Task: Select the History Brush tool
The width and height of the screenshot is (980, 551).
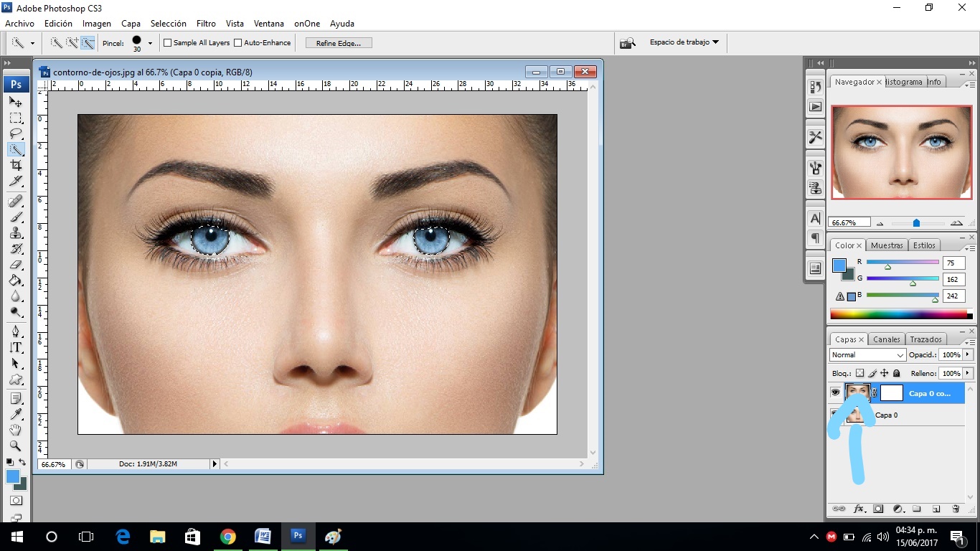Action: [16, 248]
